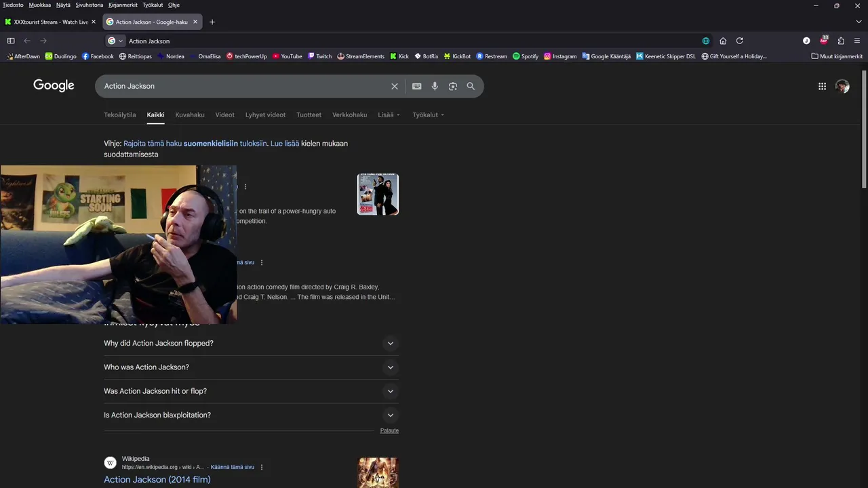Open the 2014 film poster thumbnail
Image resolution: width=868 pixels, height=488 pixels.
pyautogui.click(x=378, y=473)
